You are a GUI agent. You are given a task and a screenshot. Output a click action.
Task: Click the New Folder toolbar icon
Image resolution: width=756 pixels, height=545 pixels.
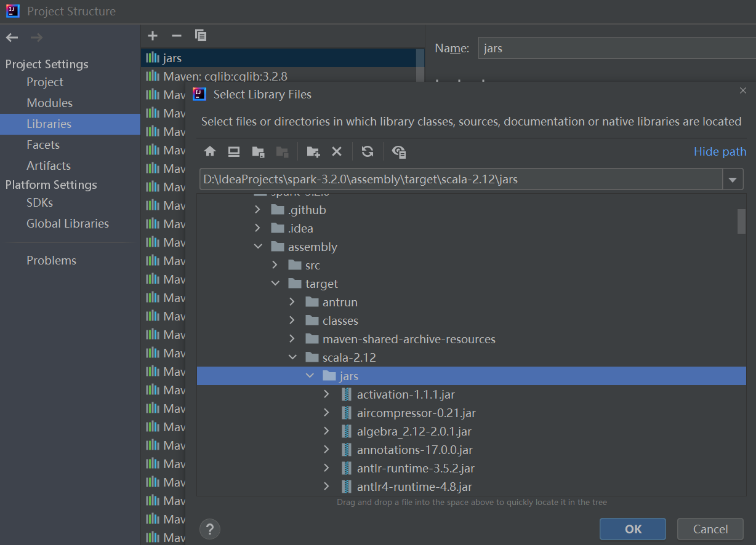[x=313, y=151]
